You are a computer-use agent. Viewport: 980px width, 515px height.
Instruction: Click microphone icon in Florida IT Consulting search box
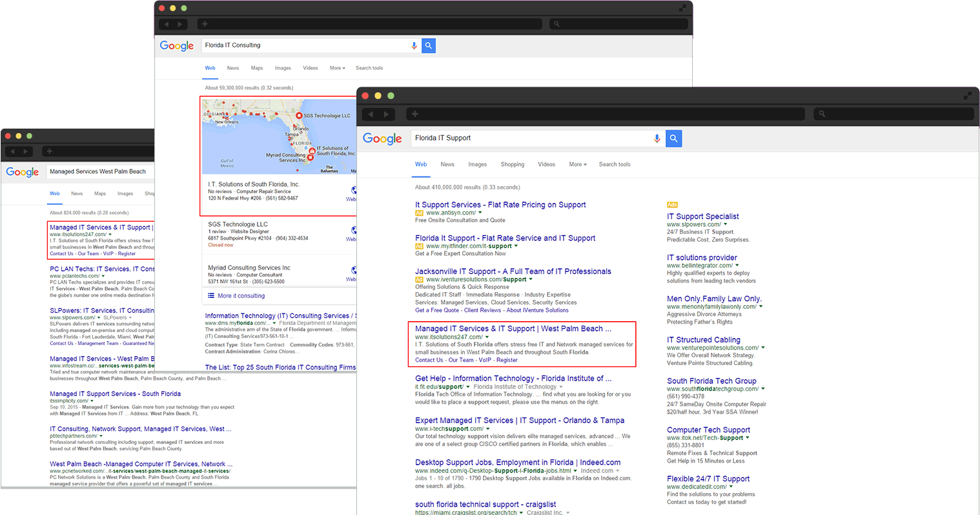click(x=414, y=45)
